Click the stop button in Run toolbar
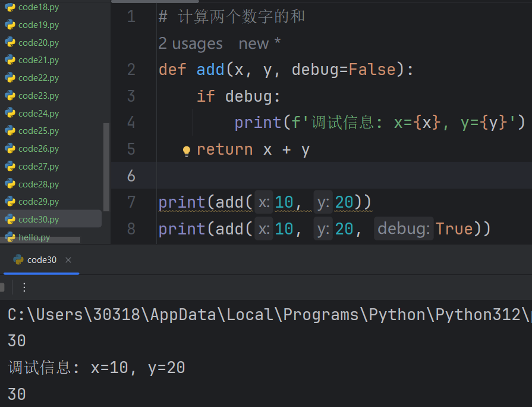 click(x=2, y=287)
